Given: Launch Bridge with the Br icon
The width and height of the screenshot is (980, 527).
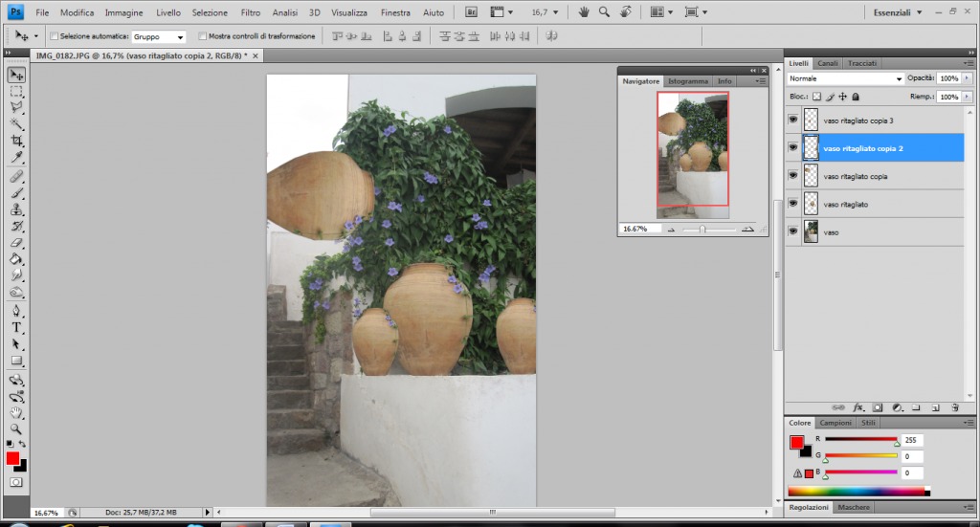Looking at the screenshot, I should [x=472, y=12].
